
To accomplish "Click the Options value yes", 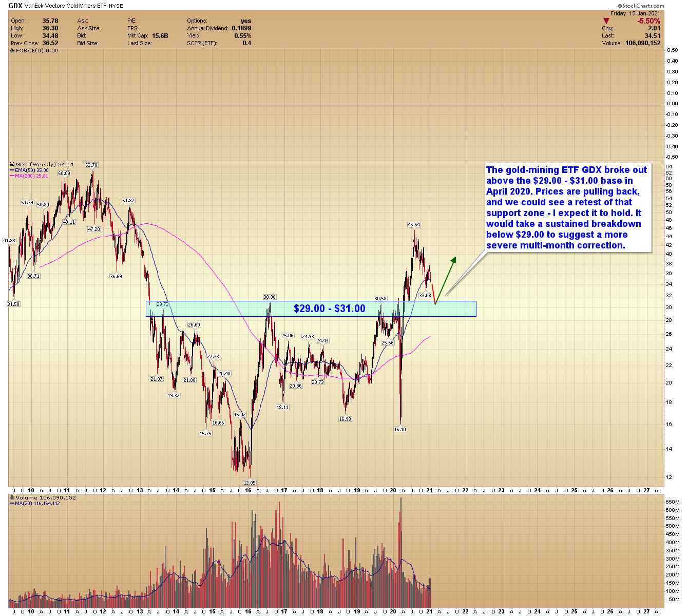I will 246,21.
